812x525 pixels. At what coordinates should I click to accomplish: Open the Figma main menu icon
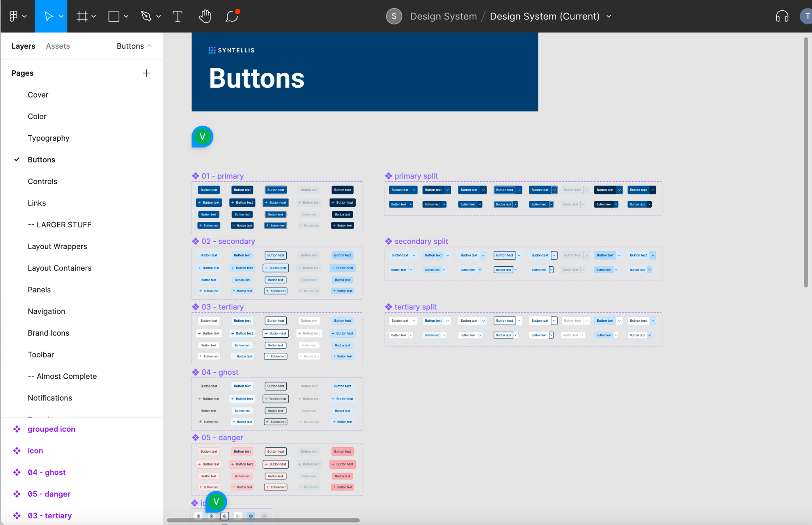pos(13,16)
